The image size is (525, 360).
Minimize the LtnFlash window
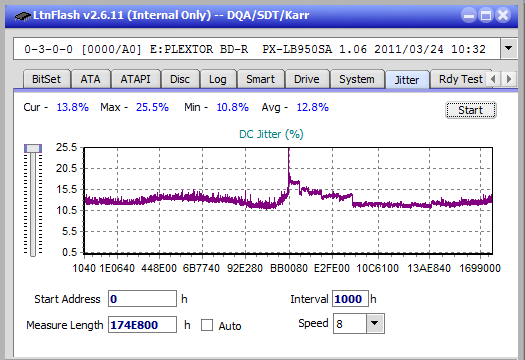[x=469, y=15]
